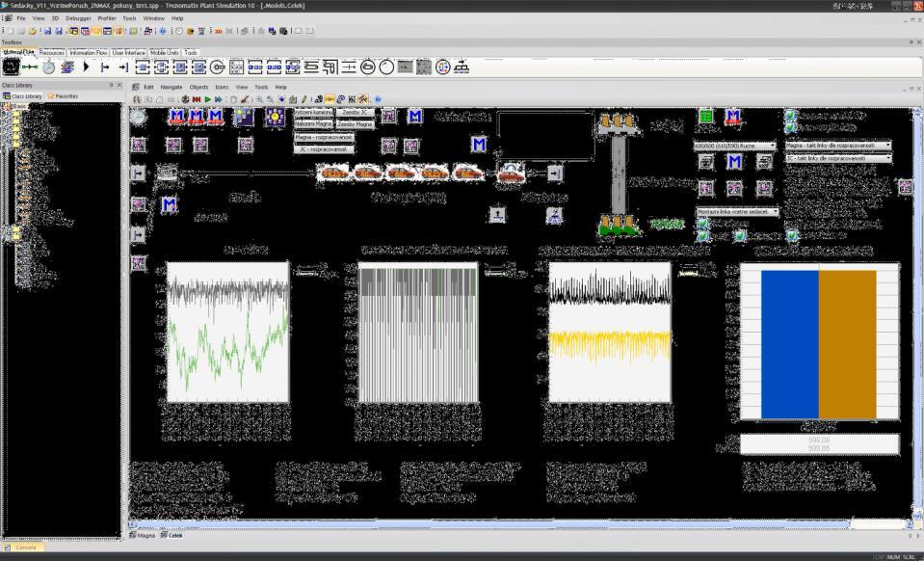Open the Montazni linka vcetne sedacek dropdown
The height and width of the screenshot is (561, 924).
pyautogui.click(x=737, y=211)
